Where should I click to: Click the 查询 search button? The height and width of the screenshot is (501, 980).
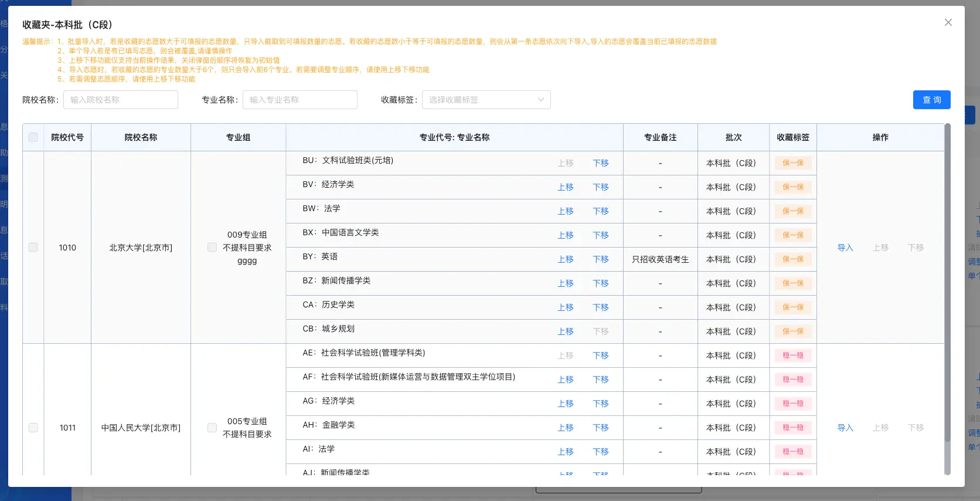point(931,100)
